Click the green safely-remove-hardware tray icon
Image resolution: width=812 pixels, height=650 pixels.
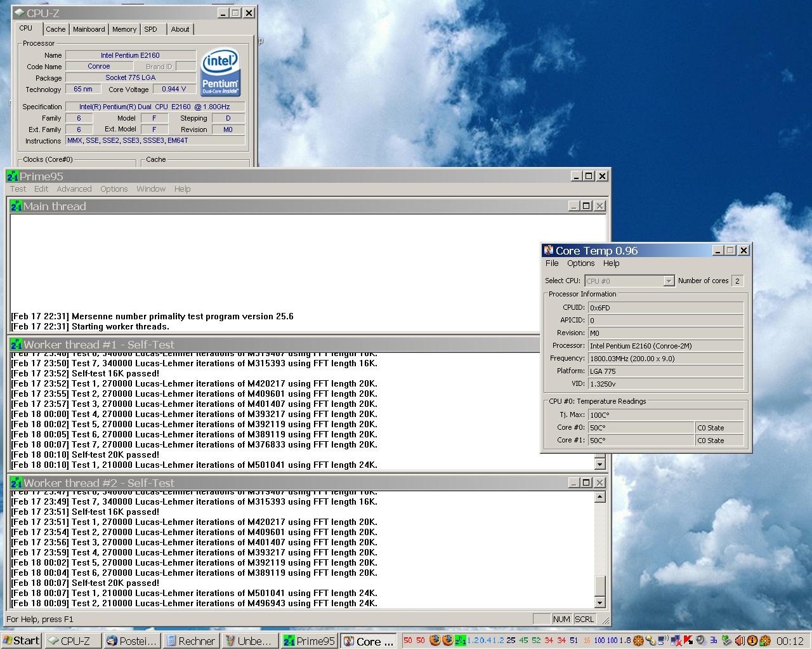(x=726, y=640)
